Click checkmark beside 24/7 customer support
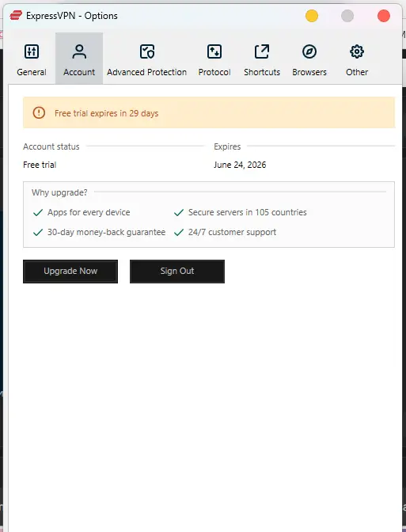Image resolution: width=406 pixels, height=532 pixels. [179, 233]
